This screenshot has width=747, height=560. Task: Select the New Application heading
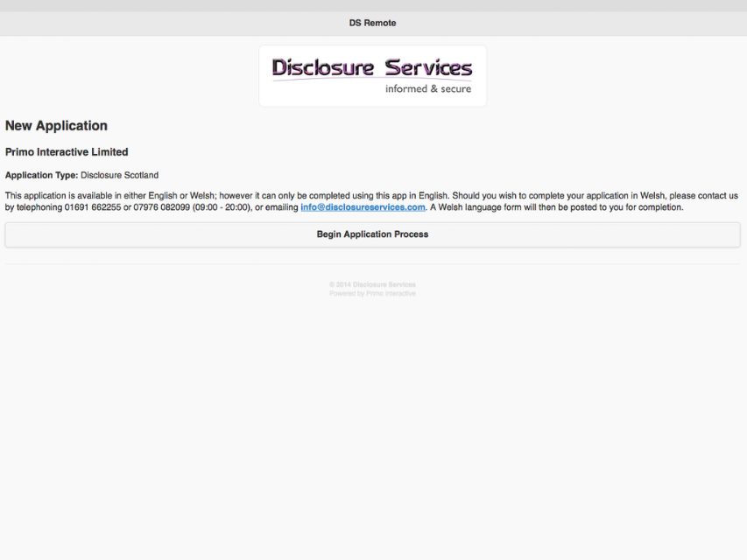click(x=56, y=126)
